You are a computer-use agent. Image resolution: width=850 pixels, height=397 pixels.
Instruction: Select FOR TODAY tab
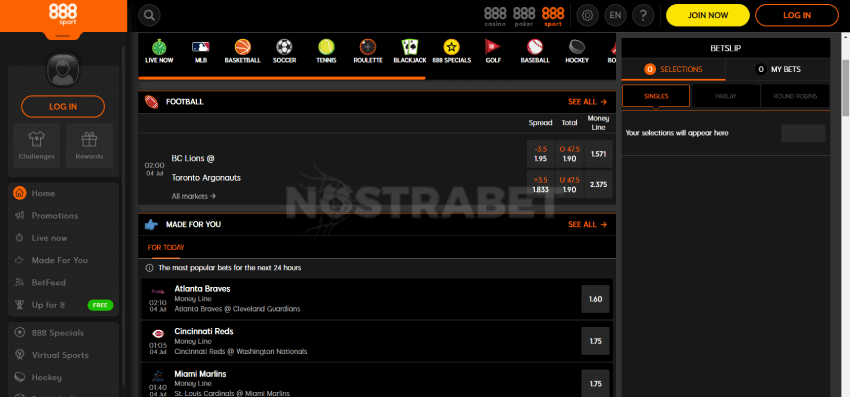pos(166,247)
